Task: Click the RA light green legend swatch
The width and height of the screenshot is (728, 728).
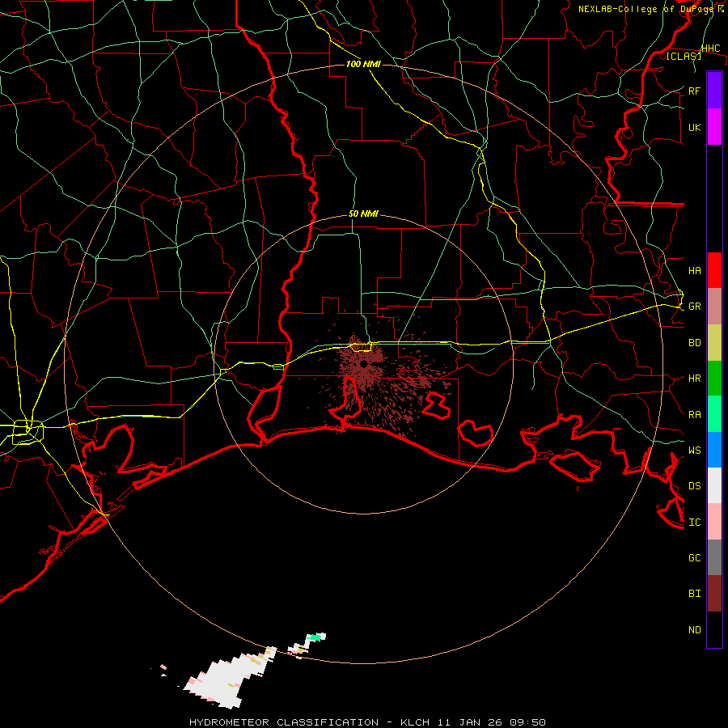Action: 714,414
